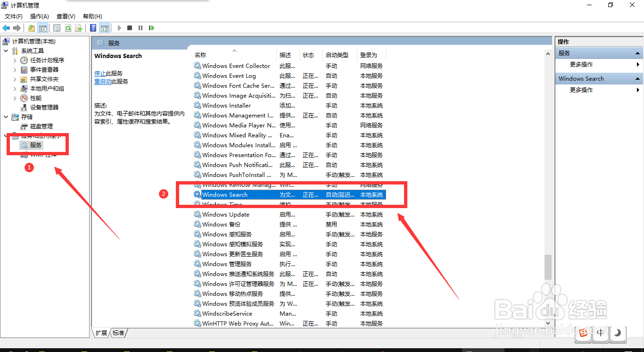Click the Pause Service icon
Screen dimensions: 644x352
pos(140,28)
